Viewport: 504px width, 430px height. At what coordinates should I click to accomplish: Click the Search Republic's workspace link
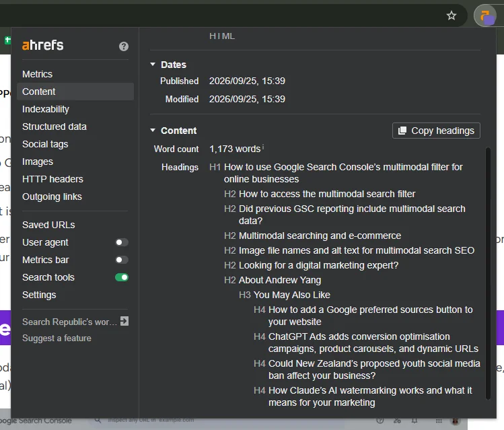click(69, 322)
